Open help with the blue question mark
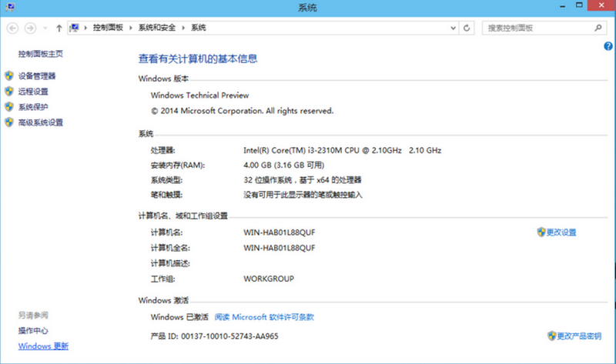 [x=608, y=47]
